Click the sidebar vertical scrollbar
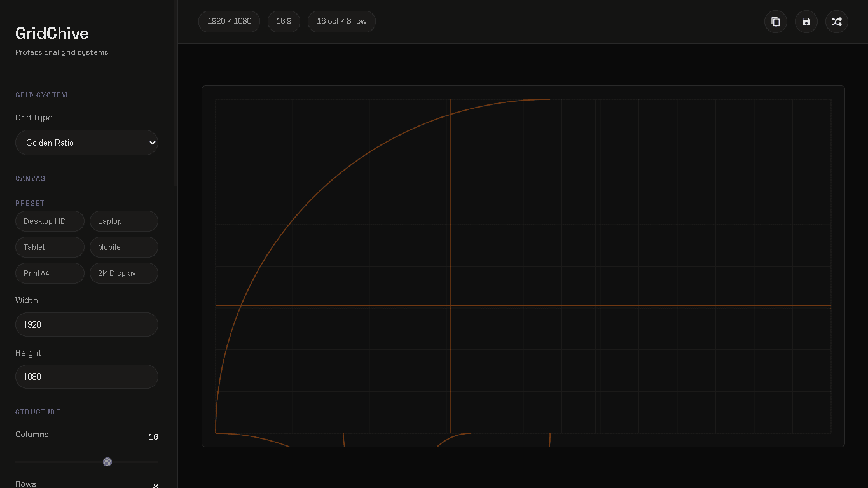 pos(176,95)
